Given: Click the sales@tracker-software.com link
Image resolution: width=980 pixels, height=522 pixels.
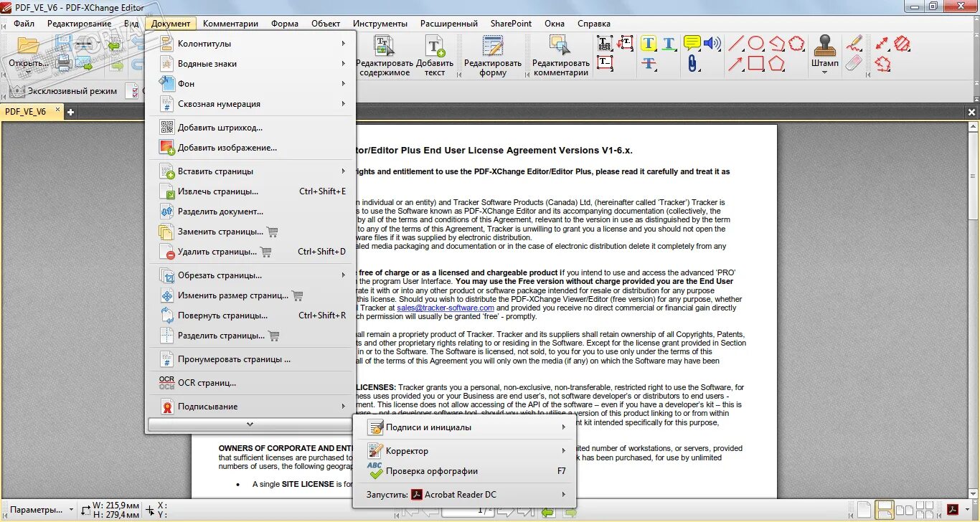Looking at the screenshot, I should pyautogui.click(x=446, y=308).
